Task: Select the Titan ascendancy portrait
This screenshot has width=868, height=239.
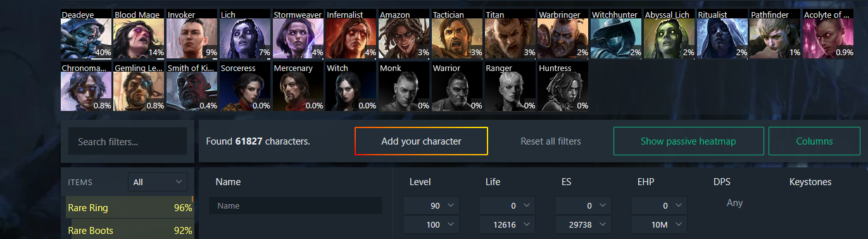Action: [510, 34]
